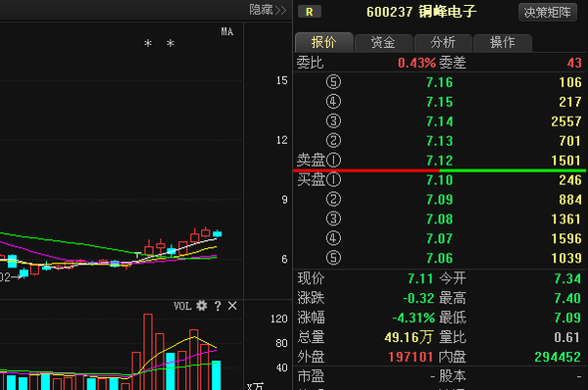Click the first asterisk marker on chart
Image resolution: width=588 pixels, height=390 pixels.
coord(148,43)
